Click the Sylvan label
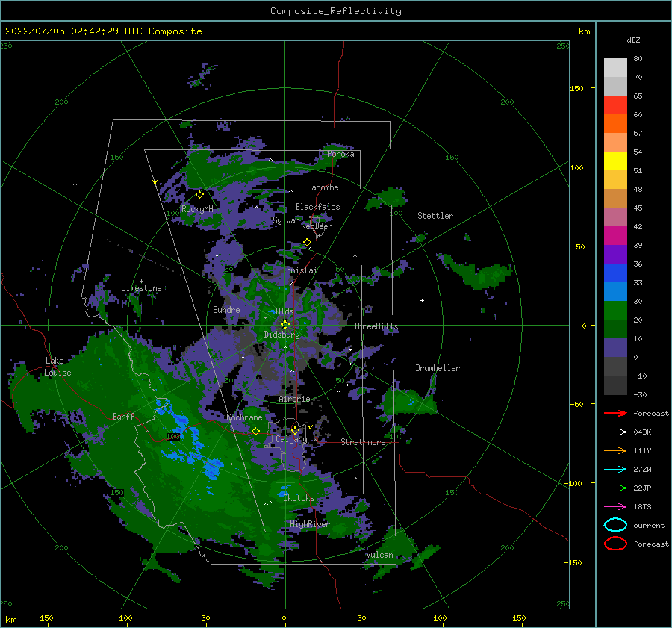 point(286,220)
